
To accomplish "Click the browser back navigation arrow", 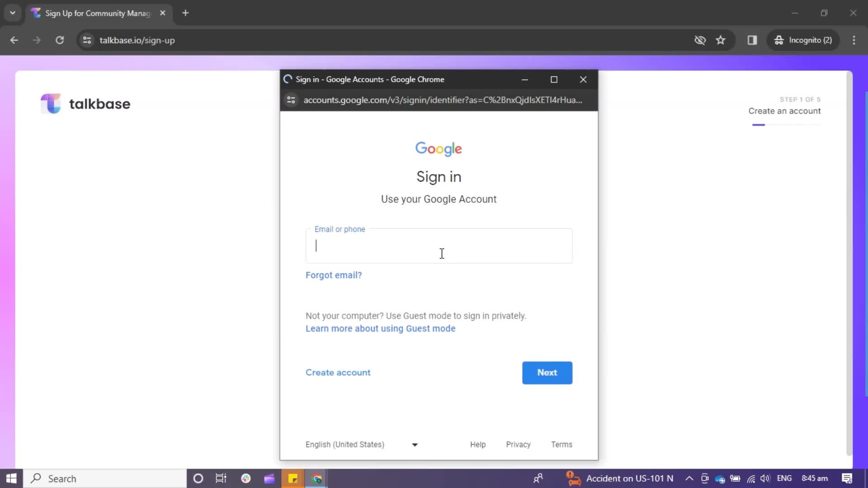I will [x=14, y=40].
